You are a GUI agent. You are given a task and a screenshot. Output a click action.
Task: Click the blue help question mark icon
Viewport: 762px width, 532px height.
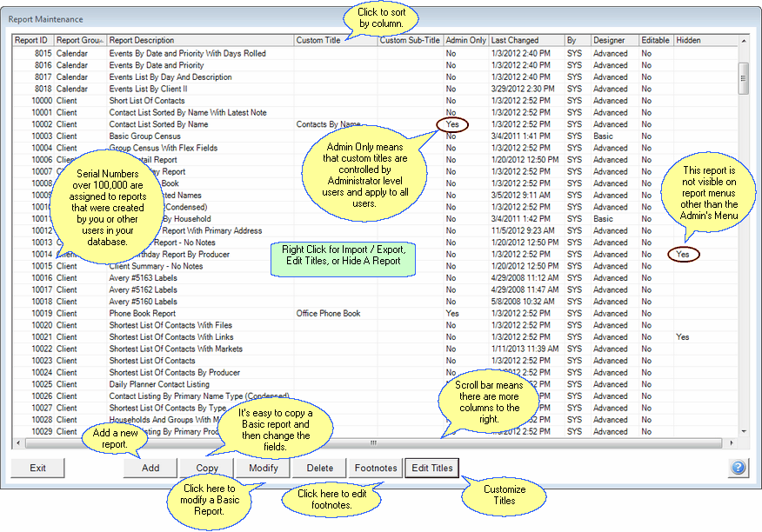(x=738, y=468)
